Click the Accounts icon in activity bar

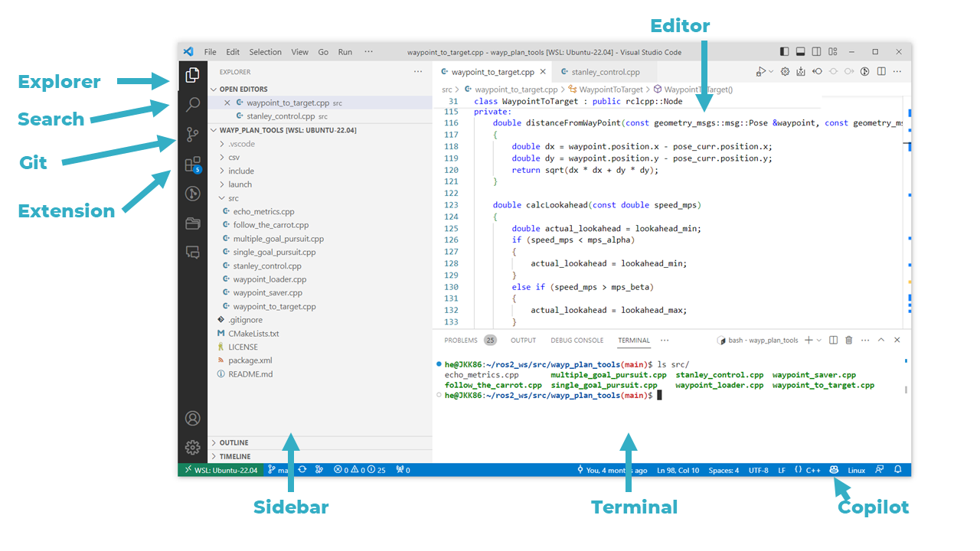pyautogui.click(x=193, y=419)
